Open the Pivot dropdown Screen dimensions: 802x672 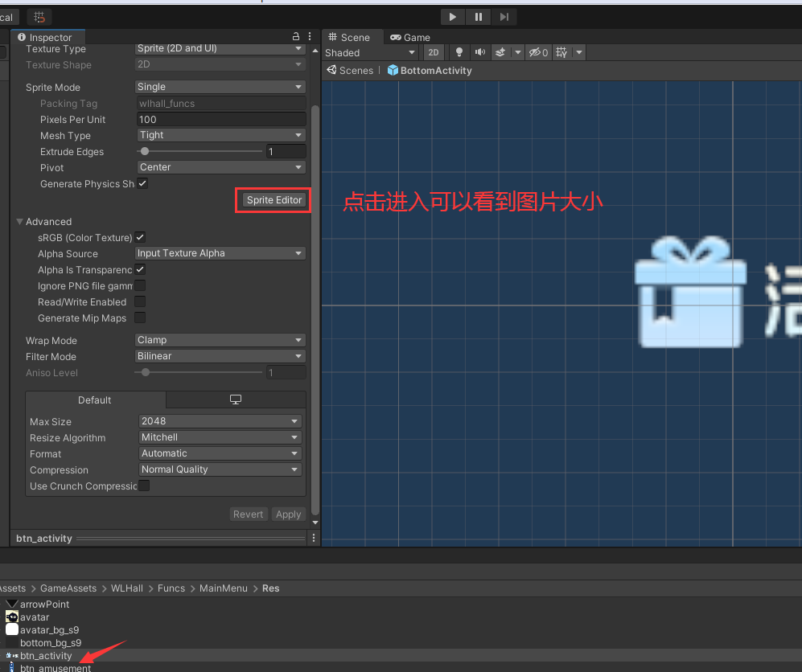221,167
